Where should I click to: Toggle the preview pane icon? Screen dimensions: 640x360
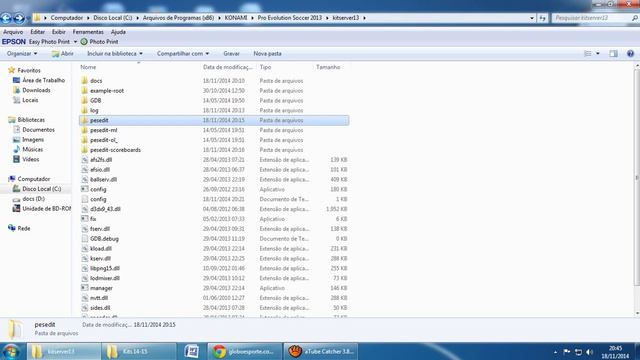613,53
